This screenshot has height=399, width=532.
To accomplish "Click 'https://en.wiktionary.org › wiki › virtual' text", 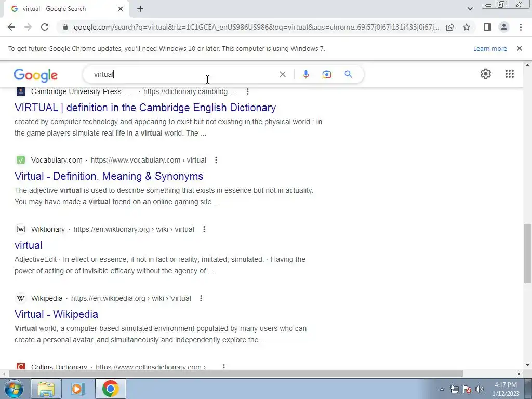I will point(134,229).
